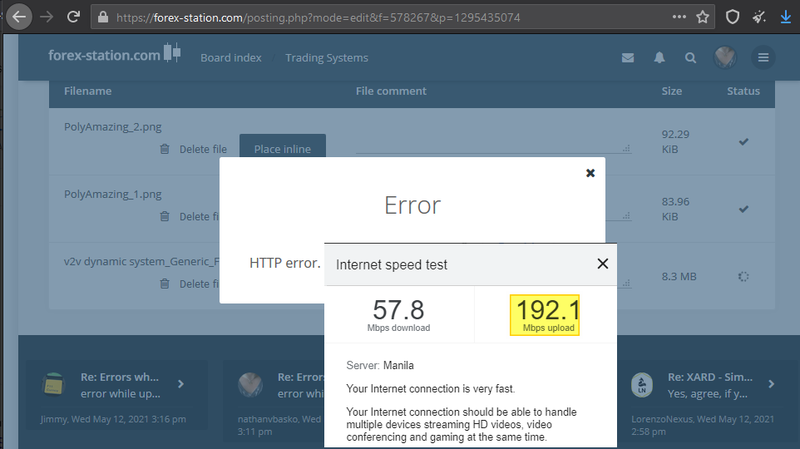Open the user avatar profile menu
The width and height of the screenshot is (800, 449).
(x=725, y=57)
